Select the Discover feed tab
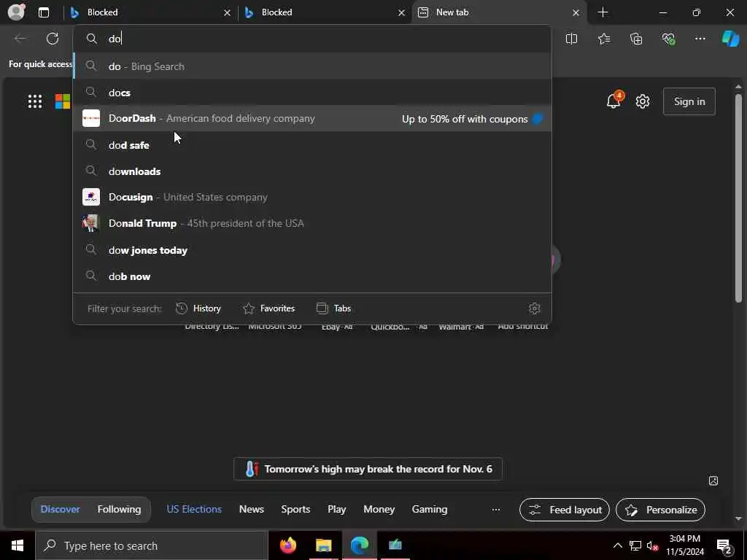This screenshot has height=560, width=747. [60, 509]
